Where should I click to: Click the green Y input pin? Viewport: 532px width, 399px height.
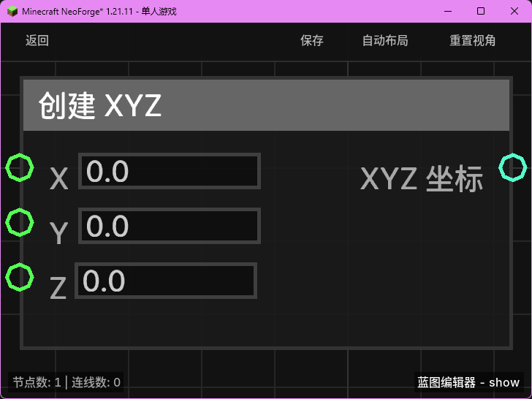20,222
